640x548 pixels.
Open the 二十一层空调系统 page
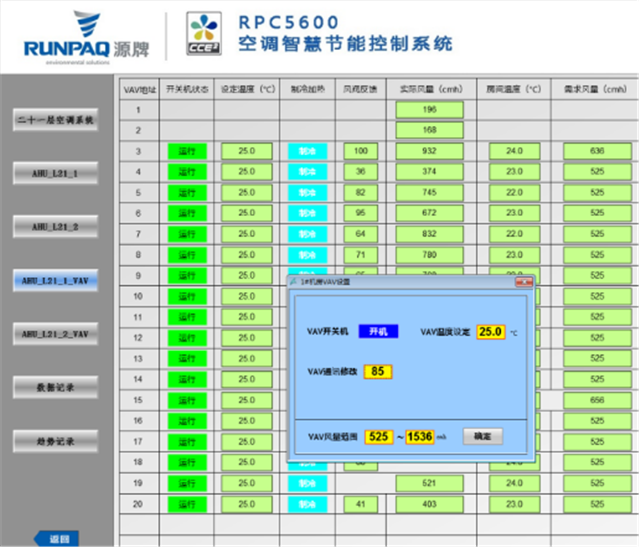pyautogui.click(x=54, y=121)
